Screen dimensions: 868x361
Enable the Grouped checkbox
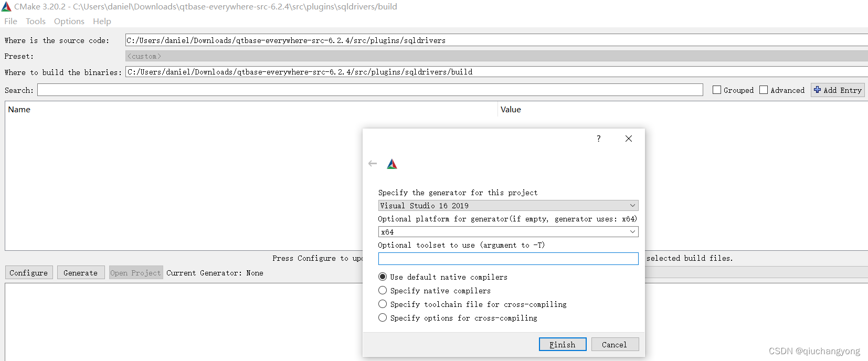coord(717,90)
